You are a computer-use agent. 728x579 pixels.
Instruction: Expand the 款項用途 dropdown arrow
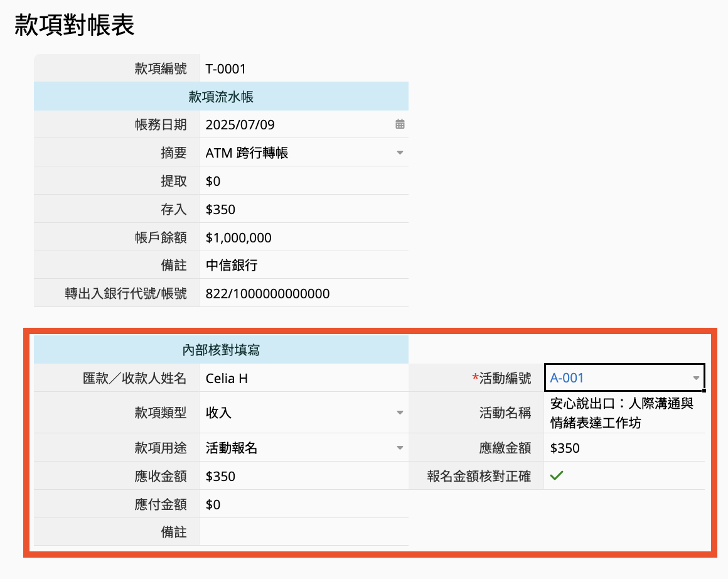tap(400, 448)
